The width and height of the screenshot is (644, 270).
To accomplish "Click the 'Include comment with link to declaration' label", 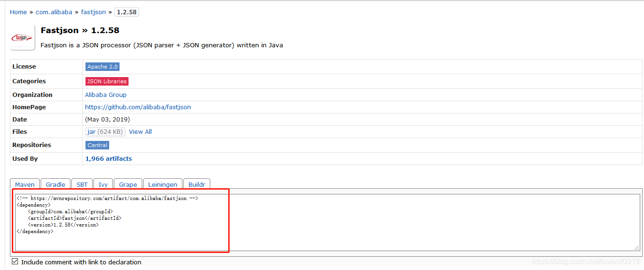I will click(81, 262).
